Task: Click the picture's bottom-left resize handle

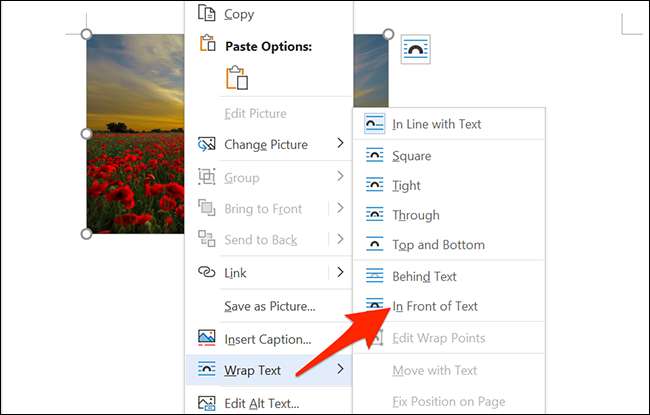Action: (86, 233)
